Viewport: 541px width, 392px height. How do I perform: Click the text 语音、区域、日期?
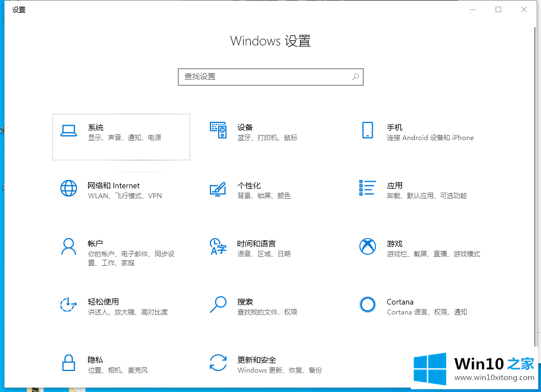point(264,254)
